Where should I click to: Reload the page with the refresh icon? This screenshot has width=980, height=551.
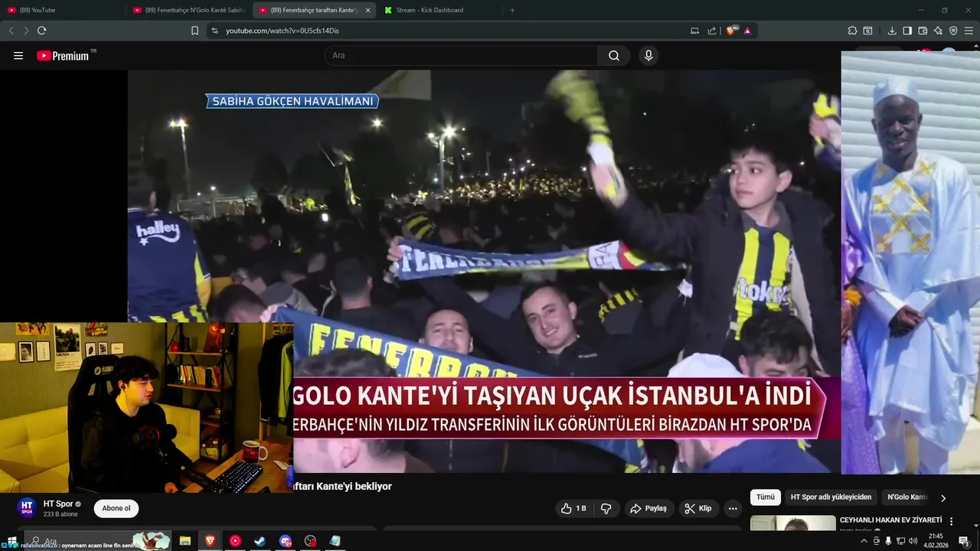tap(41, 31)
